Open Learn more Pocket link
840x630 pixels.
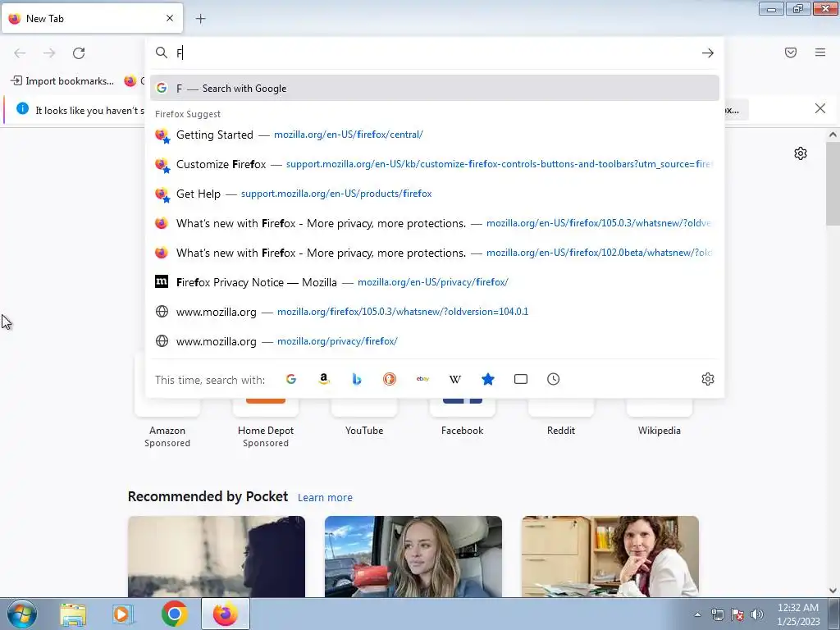(325, 498)
